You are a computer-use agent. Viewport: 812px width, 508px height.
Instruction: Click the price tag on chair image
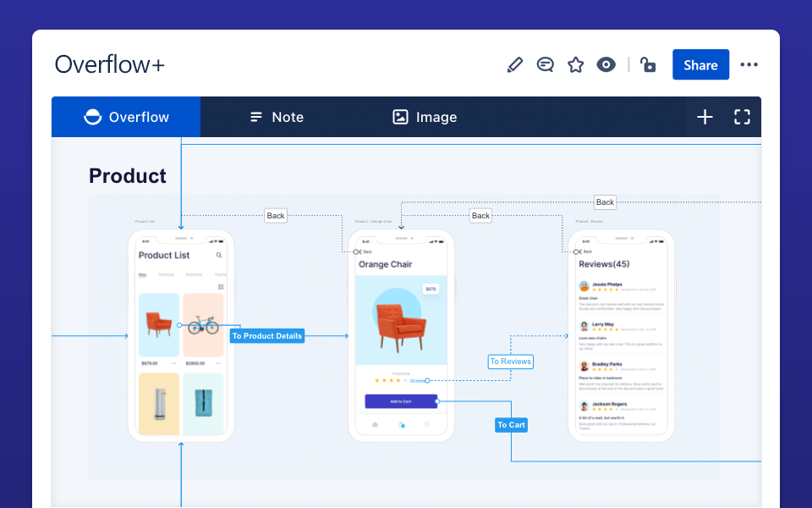431,289
